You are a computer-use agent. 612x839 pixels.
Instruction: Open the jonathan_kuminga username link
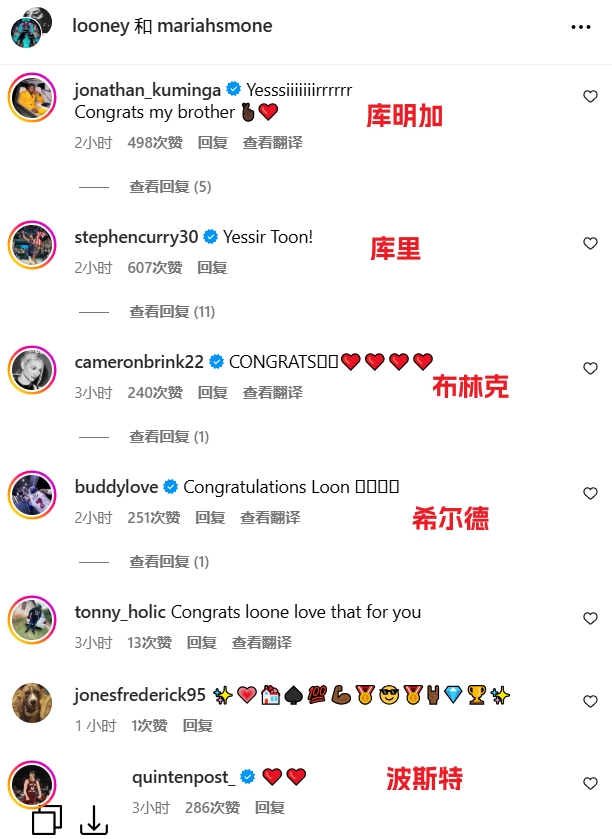tap(148, 90)
